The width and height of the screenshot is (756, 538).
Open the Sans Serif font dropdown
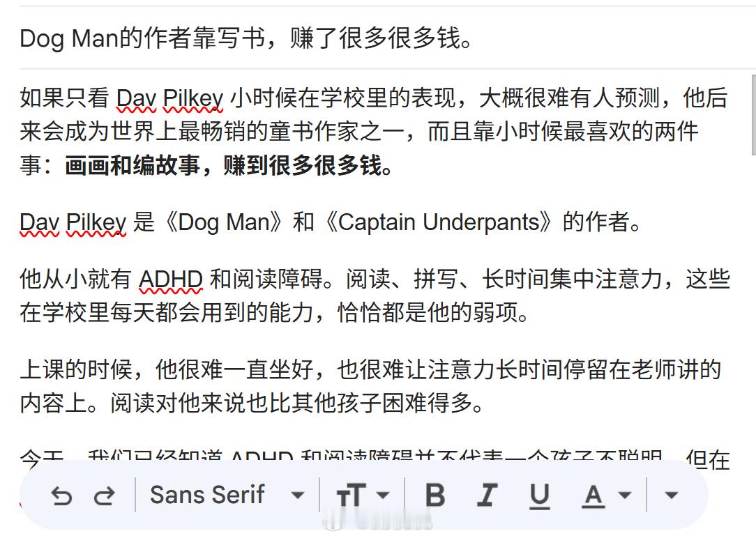[x=227, y=495]
